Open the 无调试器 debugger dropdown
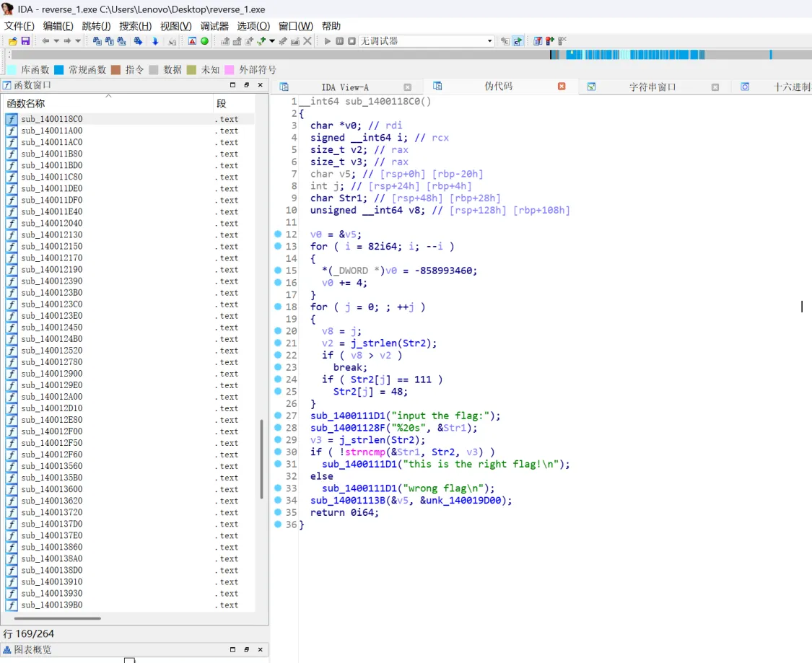This screenshot has width=812, height=663. [x=426, y=41]
